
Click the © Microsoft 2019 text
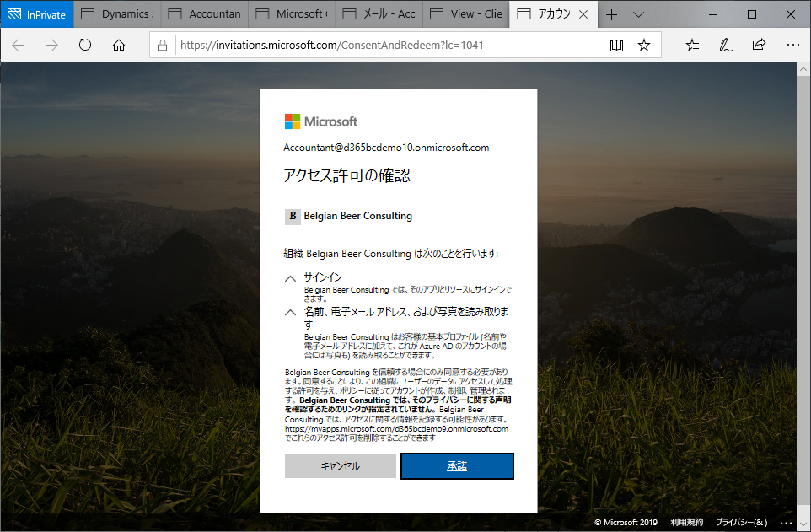[x=626, y=522]
